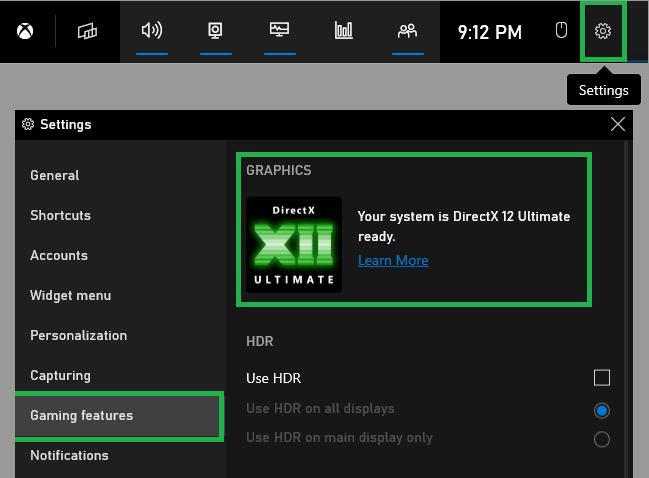Click the mouse click-through icon
This screenshot has width=649, height=478.
coord(561,30)
